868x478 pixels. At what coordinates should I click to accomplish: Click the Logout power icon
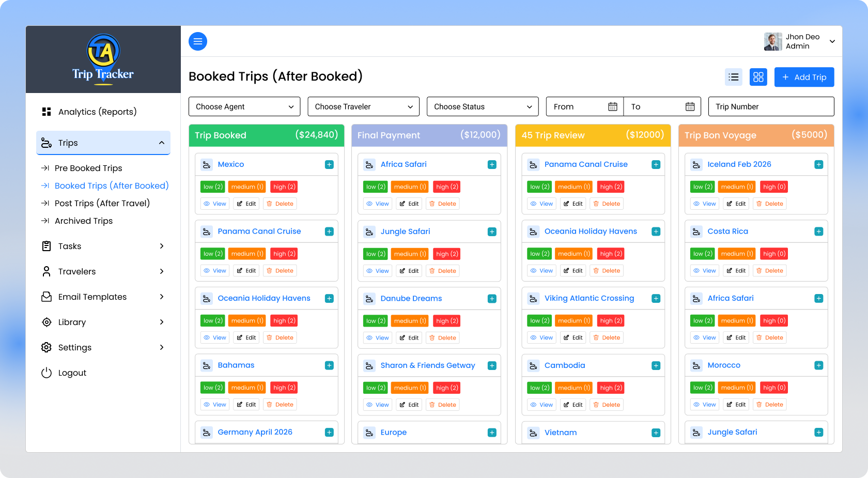coord(47,373)
